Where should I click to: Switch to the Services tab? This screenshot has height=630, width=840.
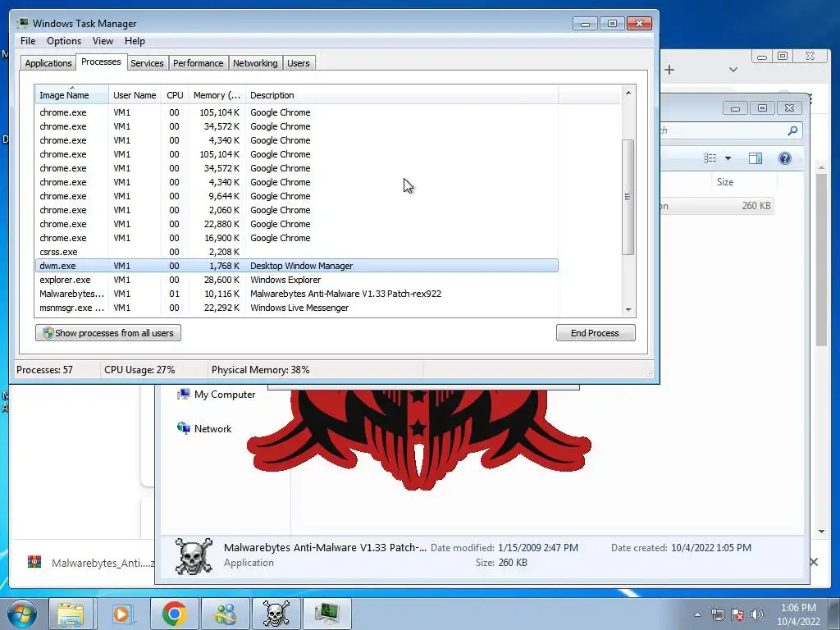[x=148, y=63]
